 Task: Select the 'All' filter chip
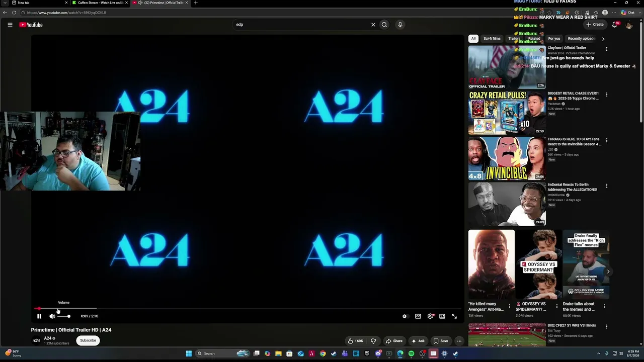(473, 39)
